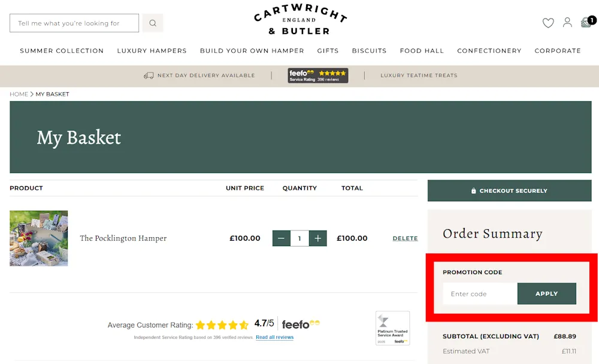Click the £88.89 subtotal value
Image resolution: width=599 pixels, height=364 pixels.
pyautogui.click(x=565, y=336)
